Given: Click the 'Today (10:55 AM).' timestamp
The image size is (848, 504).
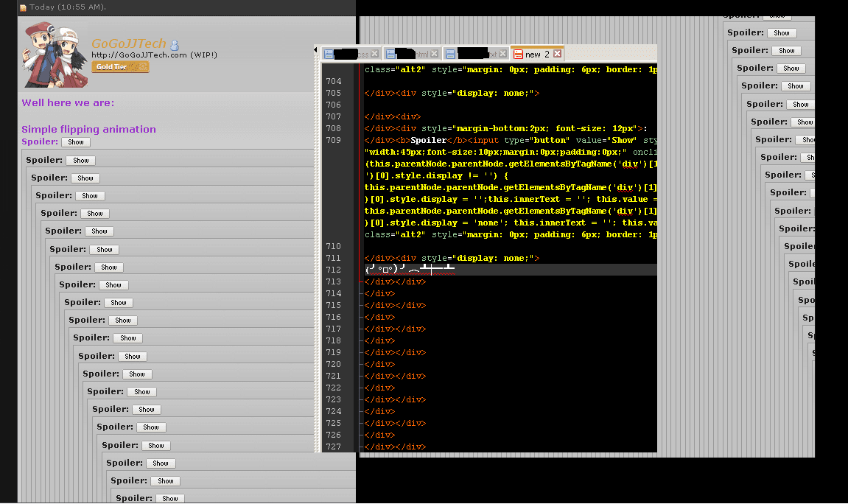Looking at the screenshot, I should coord(68,7).
